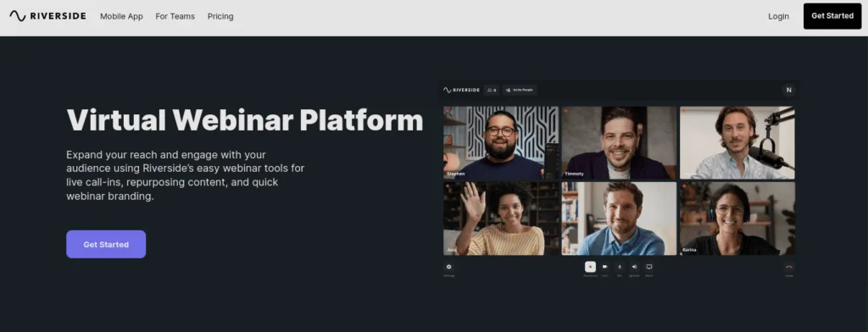Open the Mobile App page
This screenshot has height=332, width=868.
(121, 17)
